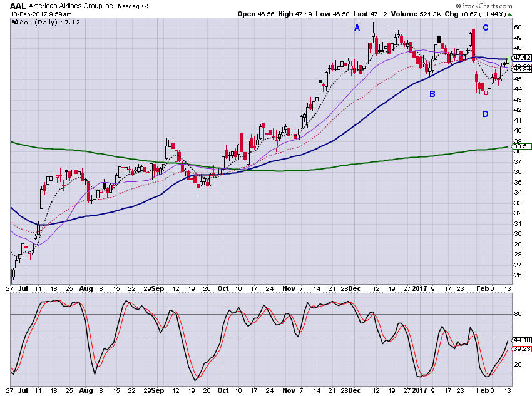Image resolution: width=532 pixels, height=396 pixels.
Task: Click the 80 level label on the stochastic panel
Action: [518, 314]
